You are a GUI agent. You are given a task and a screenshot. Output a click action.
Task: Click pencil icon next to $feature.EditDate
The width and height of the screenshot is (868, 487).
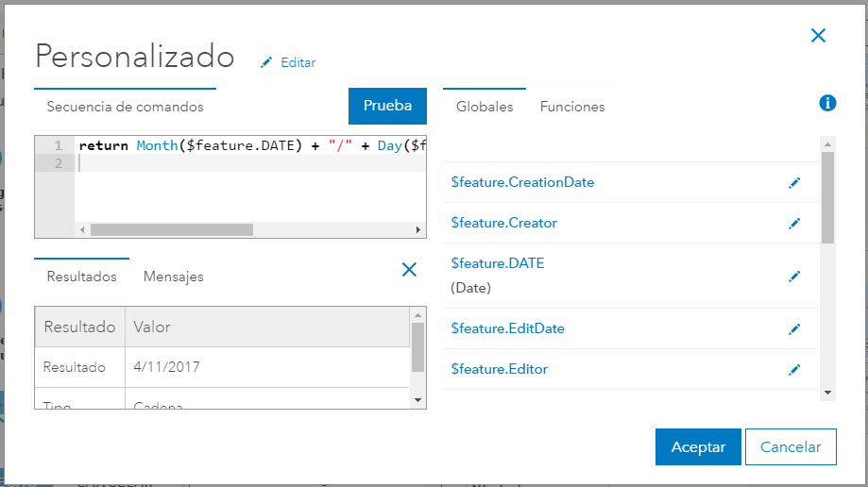pyautogui.click(x=794, y=329)
